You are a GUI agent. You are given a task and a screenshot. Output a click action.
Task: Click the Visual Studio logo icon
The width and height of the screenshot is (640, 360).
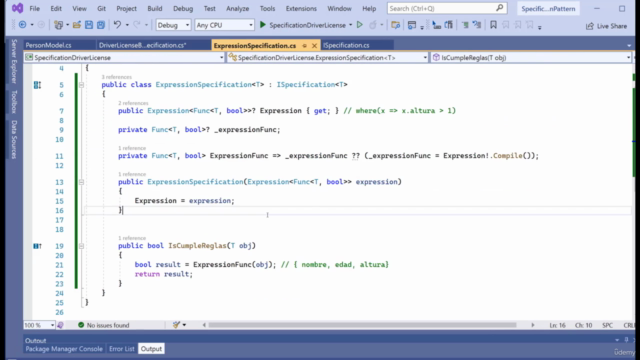(x=18, y=8)
